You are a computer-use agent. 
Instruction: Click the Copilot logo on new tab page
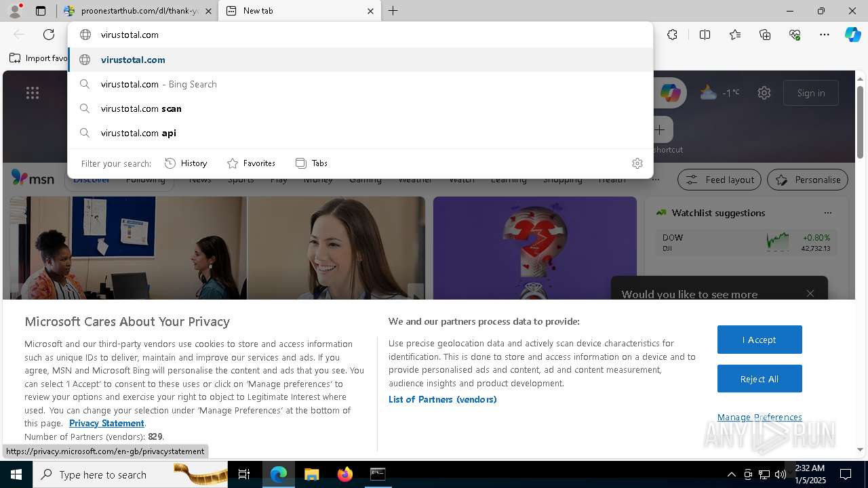[x=671, y=93]
